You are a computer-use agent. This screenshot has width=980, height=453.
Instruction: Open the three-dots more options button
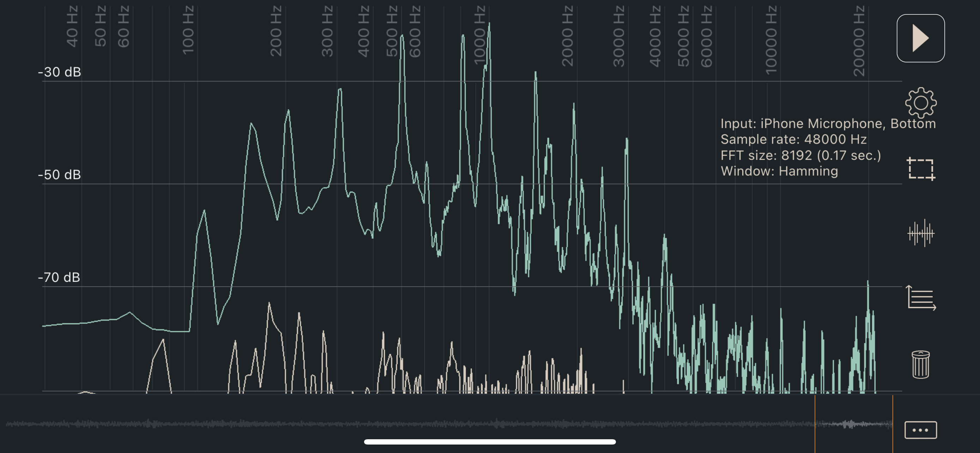click(x=920, y=430)
